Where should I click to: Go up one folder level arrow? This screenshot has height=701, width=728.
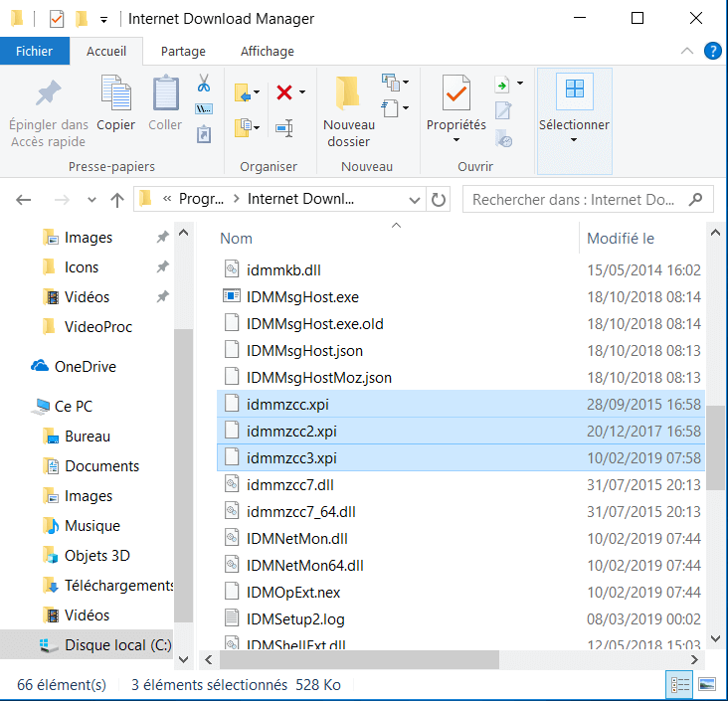point(117,200)
